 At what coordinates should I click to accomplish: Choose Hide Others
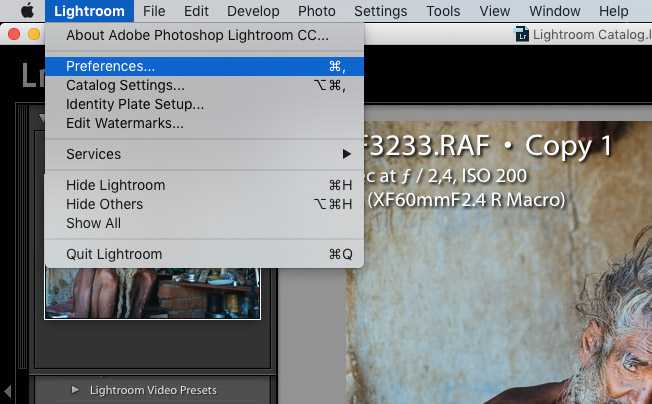tap(204, 204)
